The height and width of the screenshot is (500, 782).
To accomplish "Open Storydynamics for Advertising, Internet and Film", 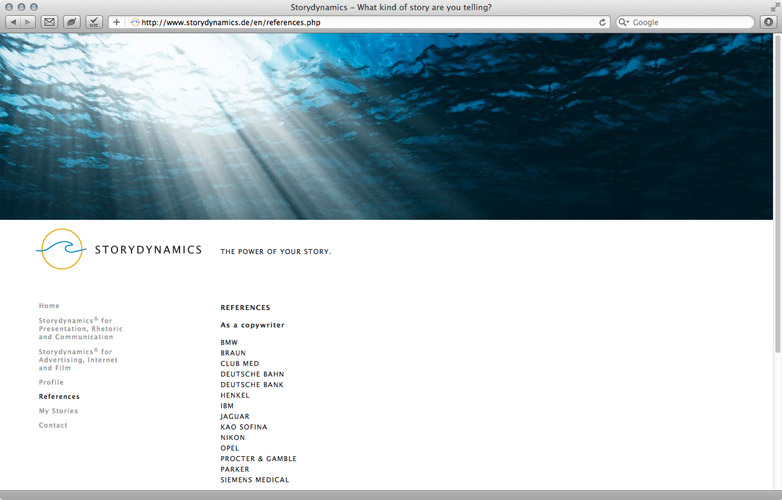I will click(78, 359).
